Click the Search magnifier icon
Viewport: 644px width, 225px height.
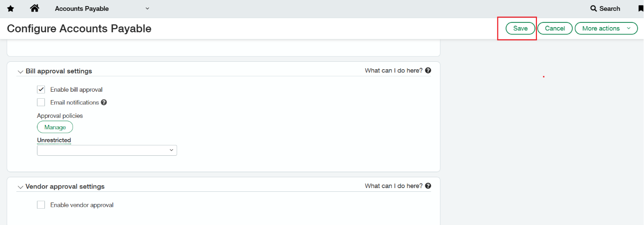(x=593, y=8)
